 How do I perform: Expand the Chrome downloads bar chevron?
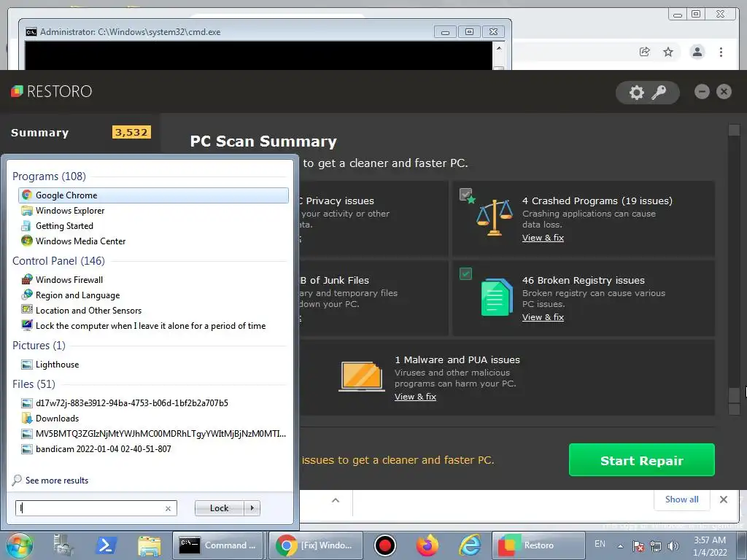click(336, 500)
